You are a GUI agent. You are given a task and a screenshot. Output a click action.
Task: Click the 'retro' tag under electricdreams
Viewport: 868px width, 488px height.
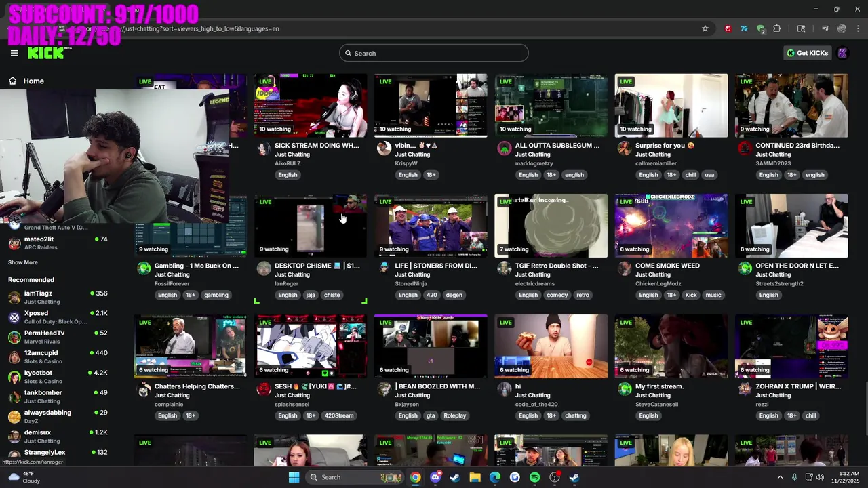point(583,295)
